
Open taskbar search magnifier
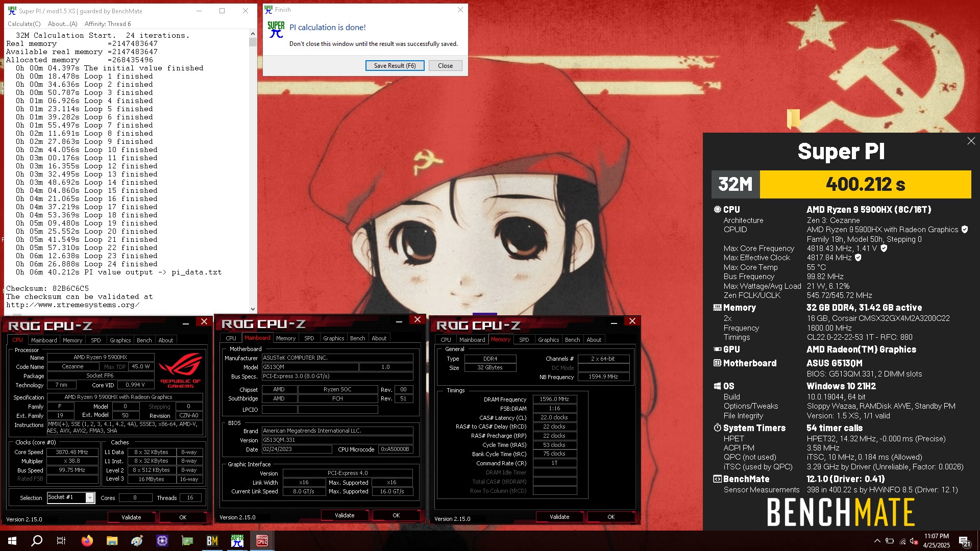click(x=37, y=541)
